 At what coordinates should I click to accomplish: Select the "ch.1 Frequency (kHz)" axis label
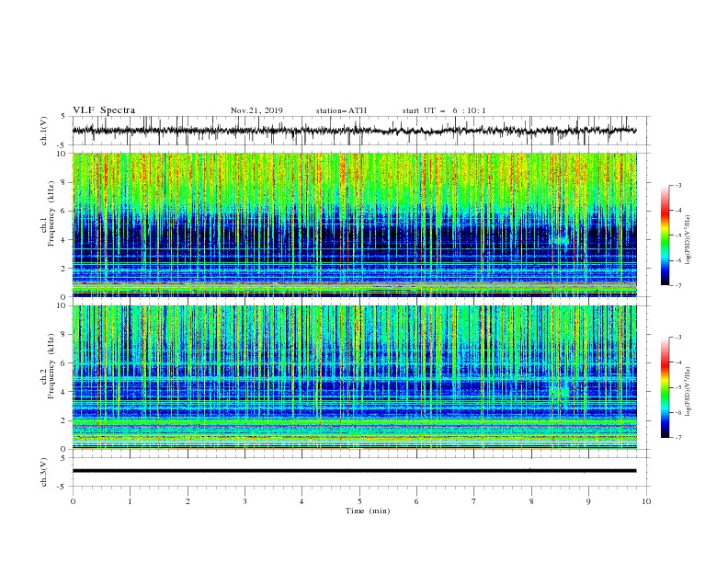(x=48, y=213)
